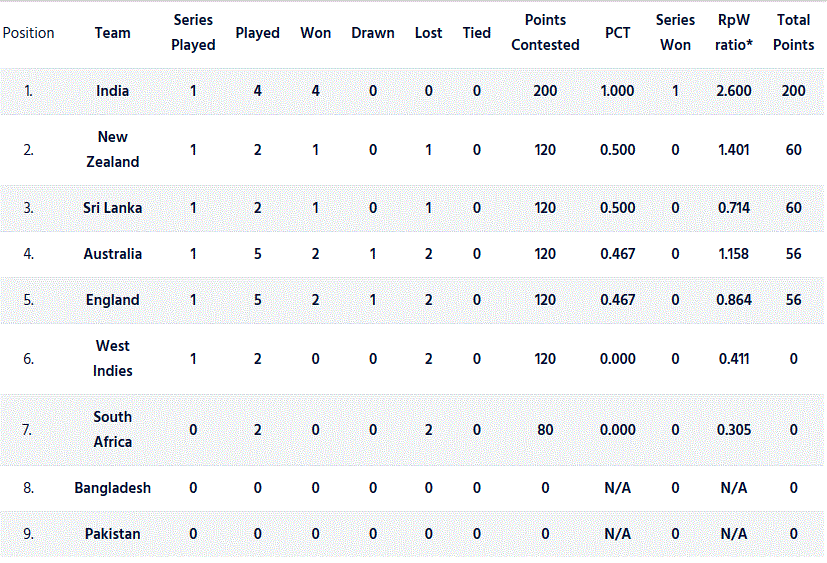Select the New Zealand team row
Viewport: 827px width, 563px height.
(x=412, y=150)
